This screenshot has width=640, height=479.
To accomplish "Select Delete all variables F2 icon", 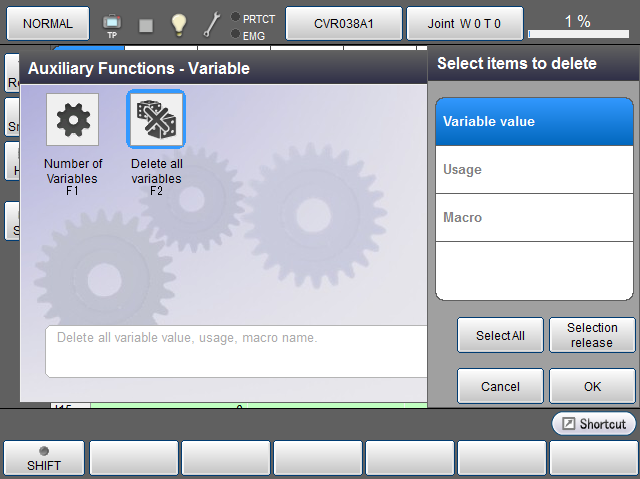I will tap(156, 120).
